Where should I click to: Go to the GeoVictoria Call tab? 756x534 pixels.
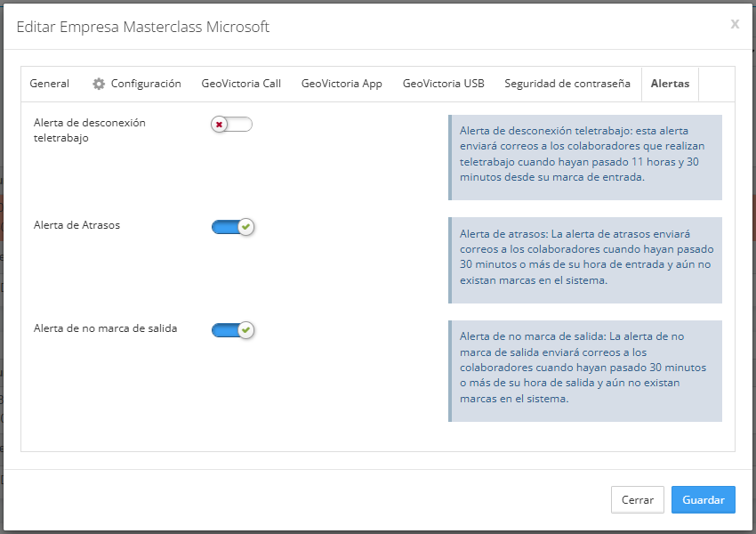[241, 84]
